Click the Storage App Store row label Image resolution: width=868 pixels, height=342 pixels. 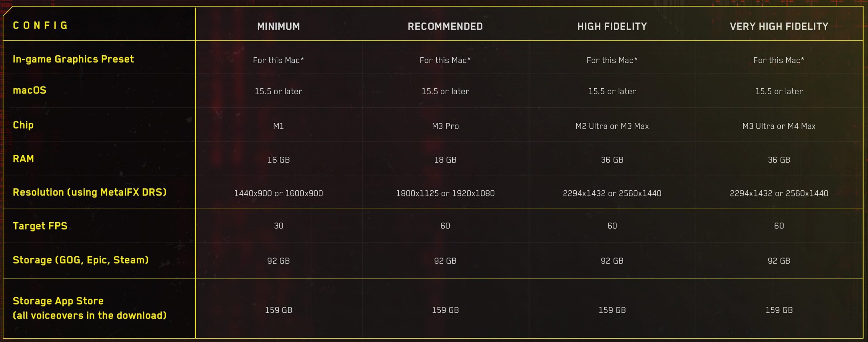click(90, 308)
